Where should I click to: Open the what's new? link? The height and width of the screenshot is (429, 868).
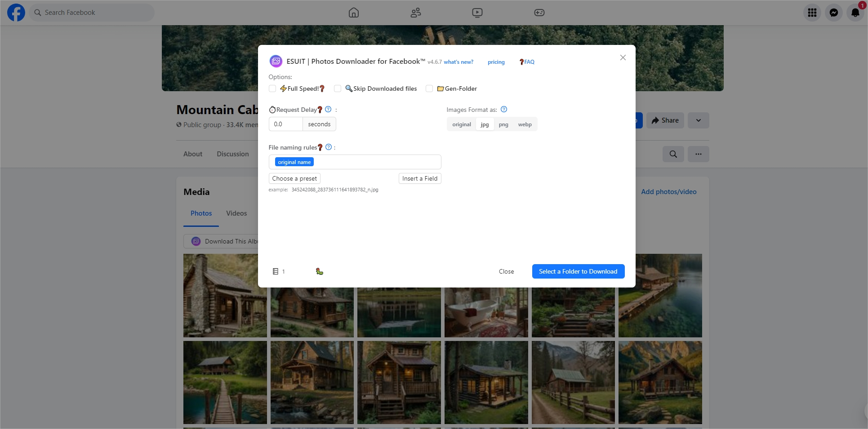pos(458,62)
